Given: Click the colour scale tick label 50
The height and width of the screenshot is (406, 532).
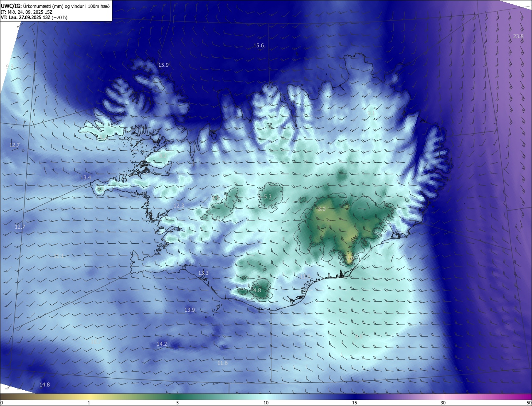Looking at the screenshot, I should tap(529, 403).
